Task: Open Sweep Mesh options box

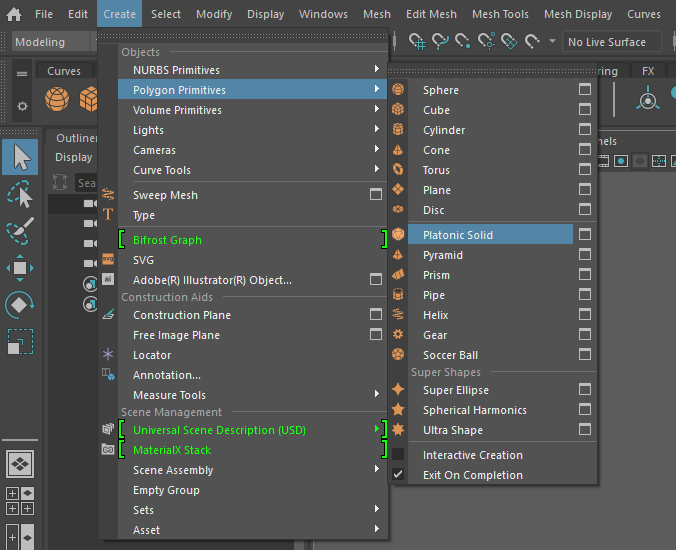Action: 376,194
